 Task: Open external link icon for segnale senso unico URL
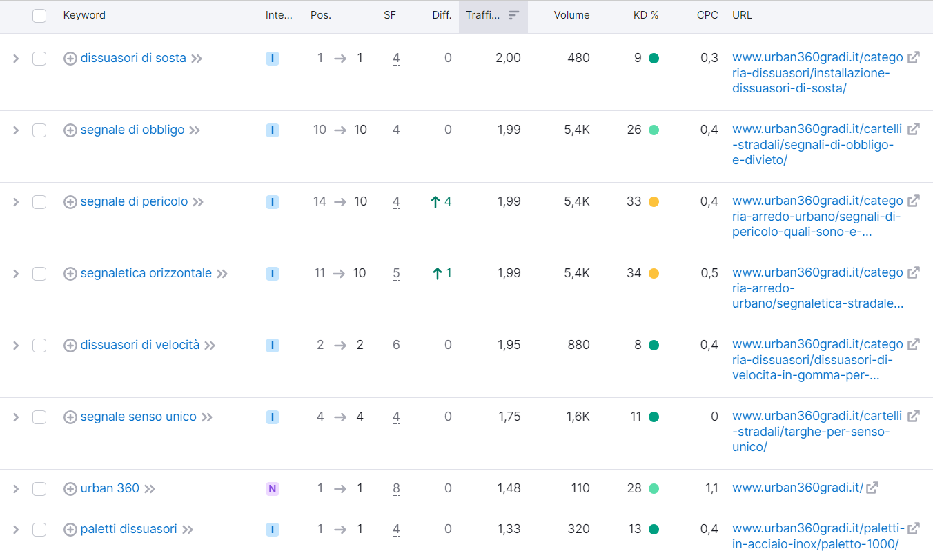(913, 417)
